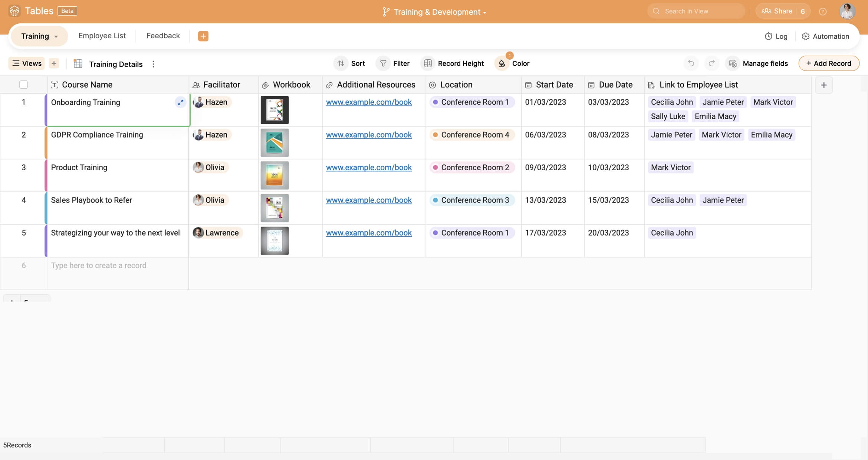This screenshot has width=868, height=460.
Task: Toggle the Views sidebar panel
Action: (27, 63)
